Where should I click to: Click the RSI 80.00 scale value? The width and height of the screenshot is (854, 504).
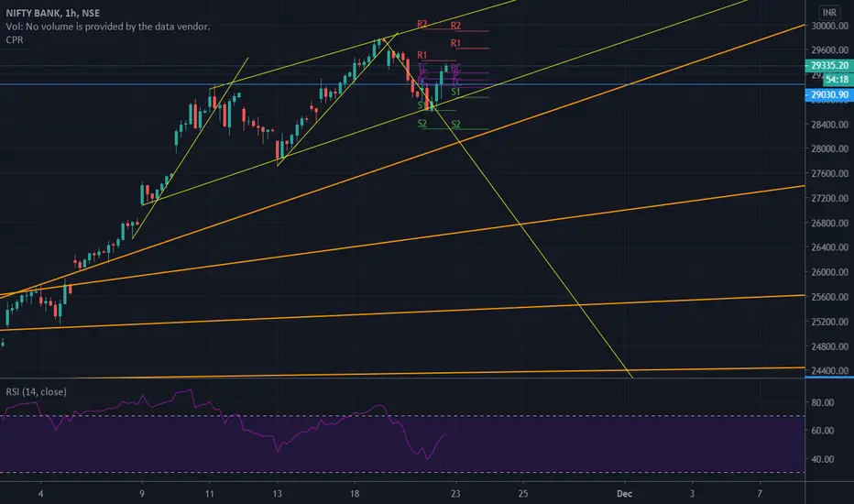[x=823, y=402]
